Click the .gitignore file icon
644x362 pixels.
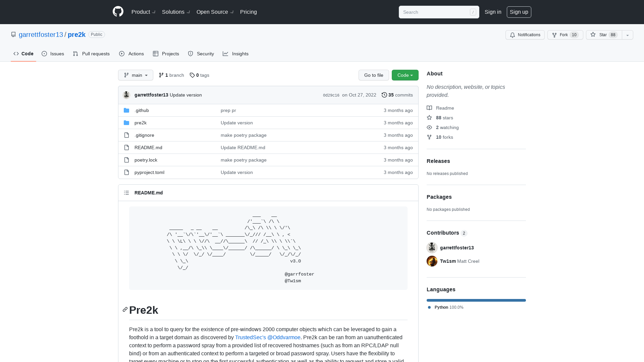pyautogui.click(x=126, y=135)
